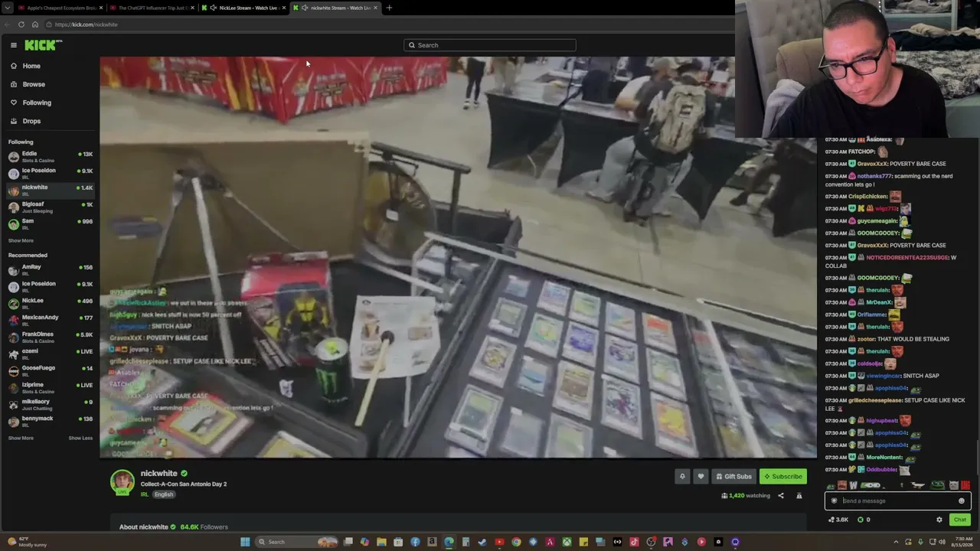Open FrankDimes' recommended channel
Viewport: 980px width, 551px height.
click(50, 337)
